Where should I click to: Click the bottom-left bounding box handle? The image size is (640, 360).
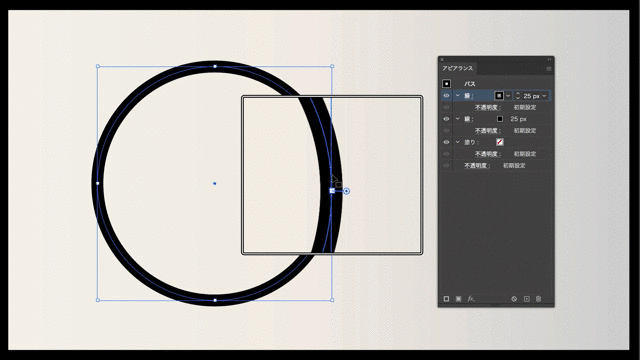click(x=98, y=300)
